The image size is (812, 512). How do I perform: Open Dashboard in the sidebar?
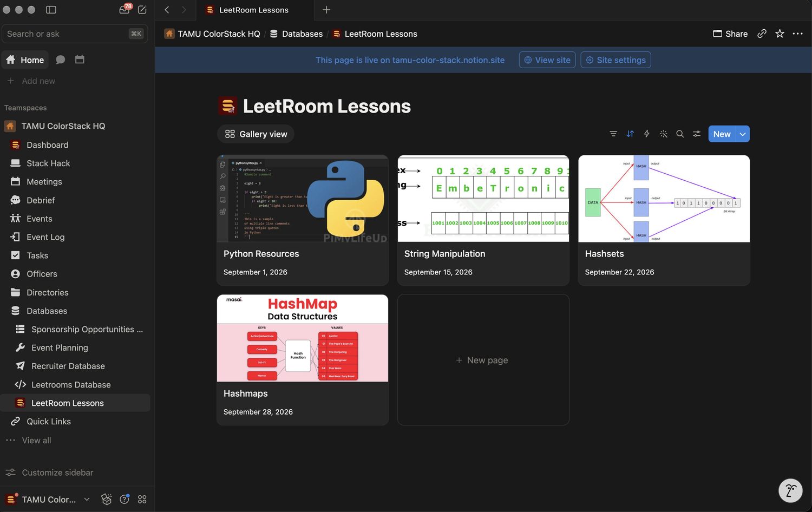(48, 145)
